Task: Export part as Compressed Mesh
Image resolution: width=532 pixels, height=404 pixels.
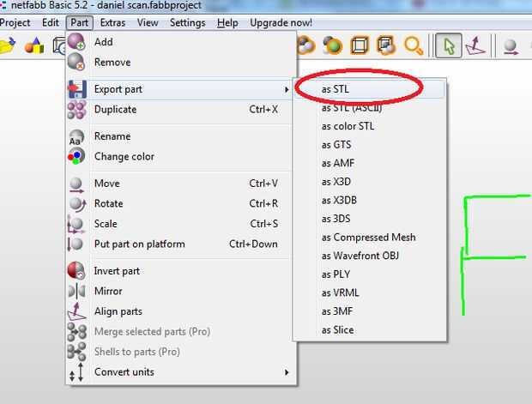Action: pyautogui.click(x=370, y=238)
